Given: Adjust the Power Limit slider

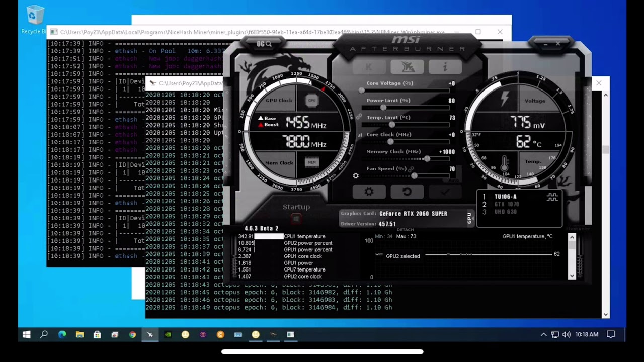Looking at the screenshot, I should (406, 108).
